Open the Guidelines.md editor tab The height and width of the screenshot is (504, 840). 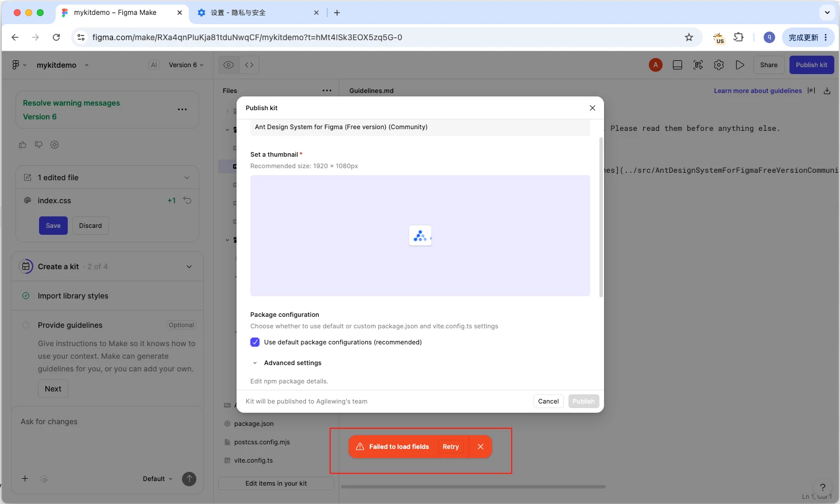(x=371, y=91)
